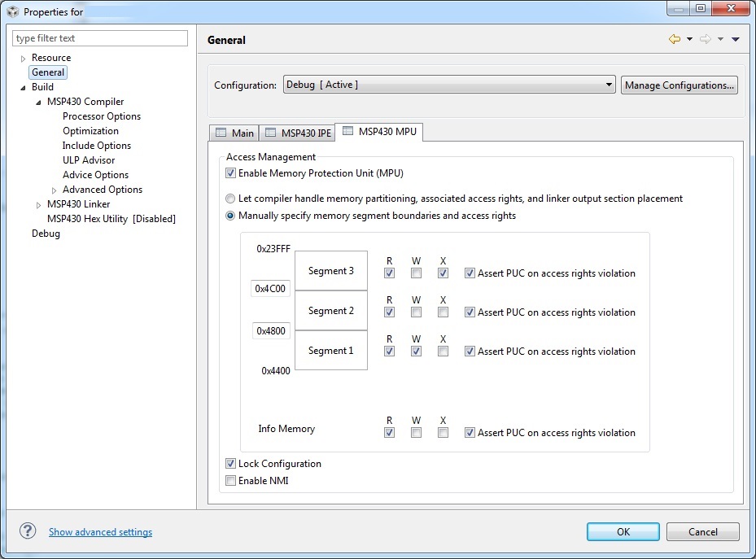Toggle Info Memory execute checkbox

pyautogui.click(x=443, y=433)
